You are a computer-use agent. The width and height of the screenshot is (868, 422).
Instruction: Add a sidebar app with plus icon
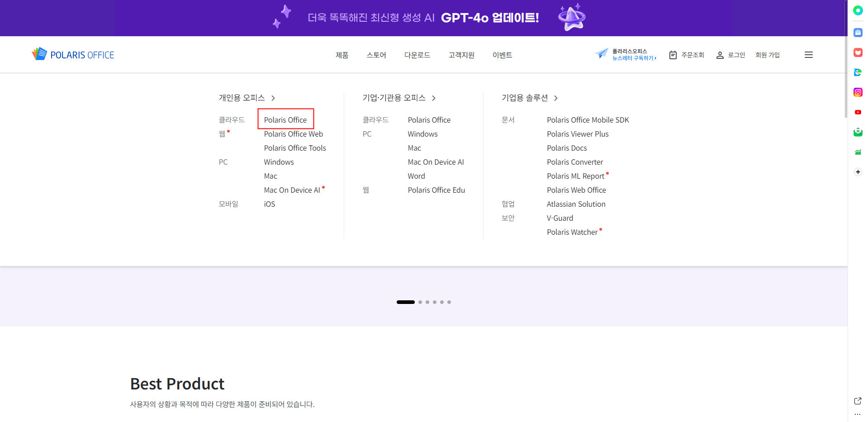coord(858,172)
